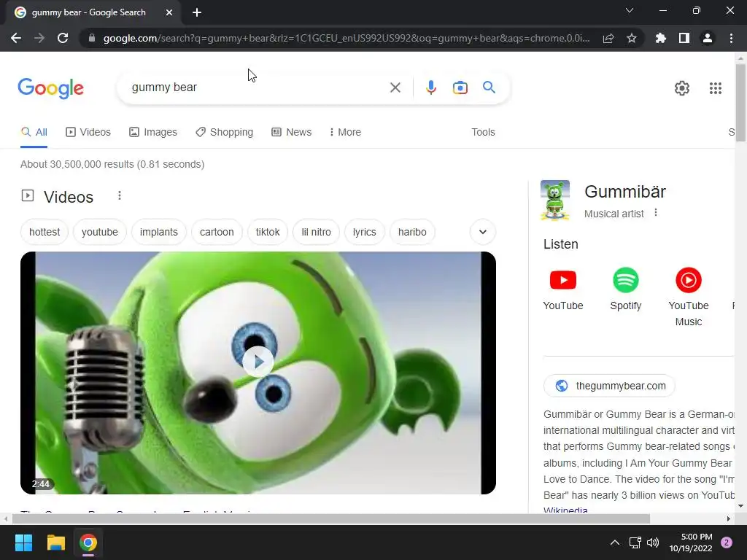Switch to the Videos tab

(88, 133)
